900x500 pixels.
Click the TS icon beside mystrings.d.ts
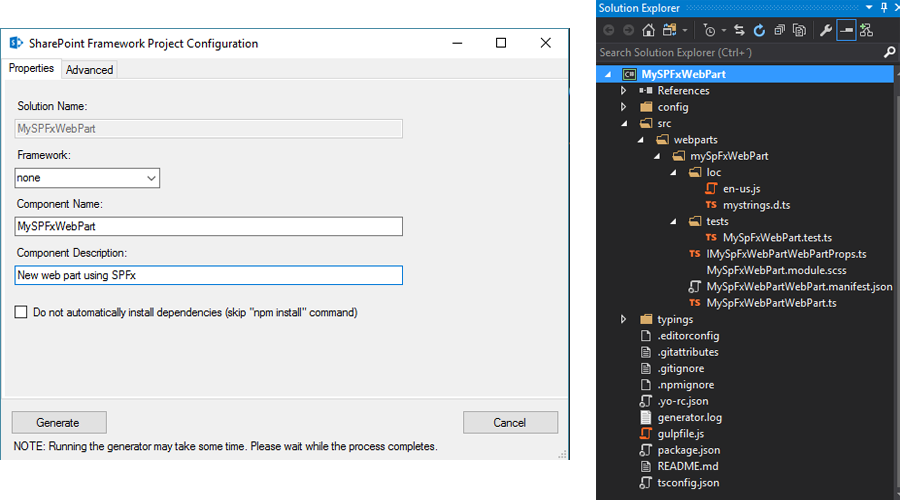tap(711, 205)
